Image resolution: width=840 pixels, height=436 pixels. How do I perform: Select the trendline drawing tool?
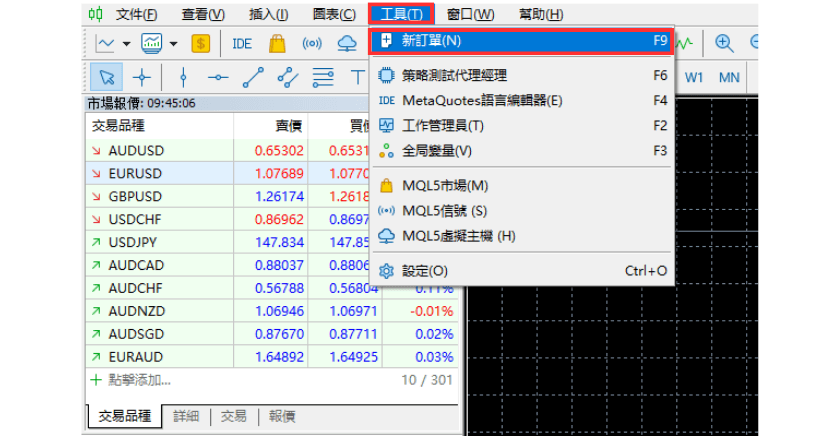coord(252,76)
